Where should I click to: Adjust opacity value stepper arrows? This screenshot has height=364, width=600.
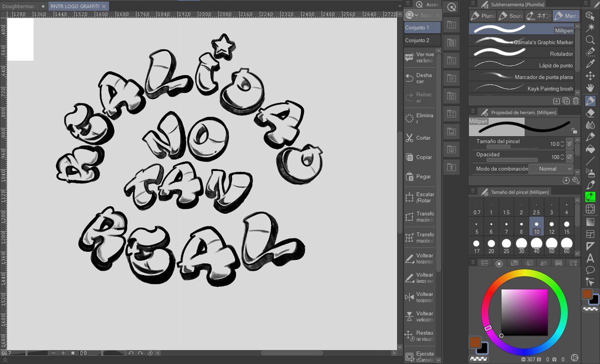[x=563, y=156]
